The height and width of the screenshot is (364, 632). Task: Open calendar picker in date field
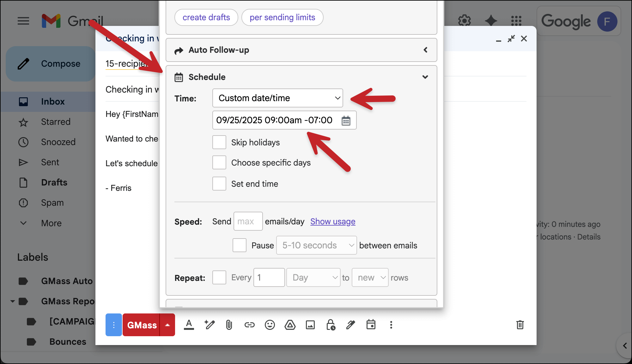click(x=346, y=120)
